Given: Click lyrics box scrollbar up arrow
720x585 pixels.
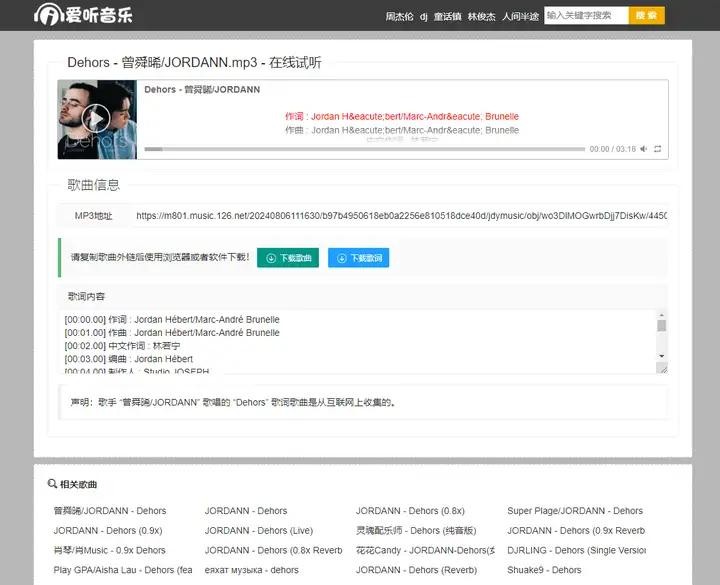Looking at the screenshot, I should click(x=661, y=314).
